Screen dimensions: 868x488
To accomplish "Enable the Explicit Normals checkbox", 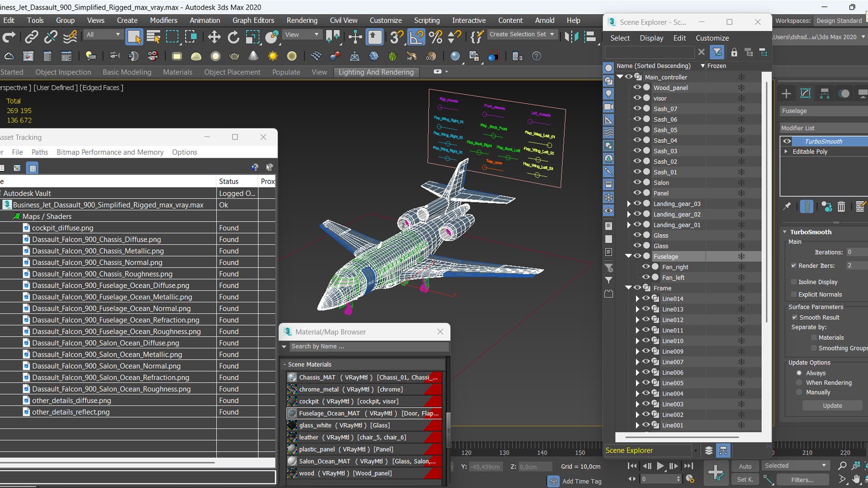I will click(793, 294).
